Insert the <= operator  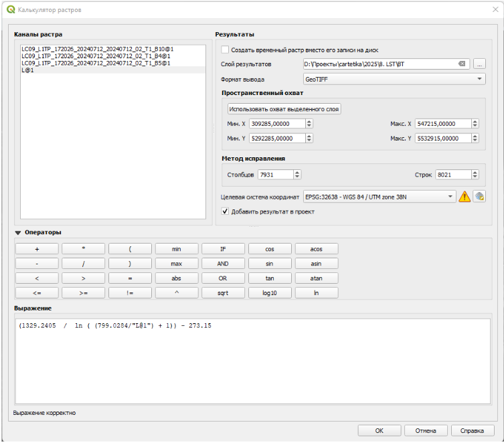click(37, 293)
